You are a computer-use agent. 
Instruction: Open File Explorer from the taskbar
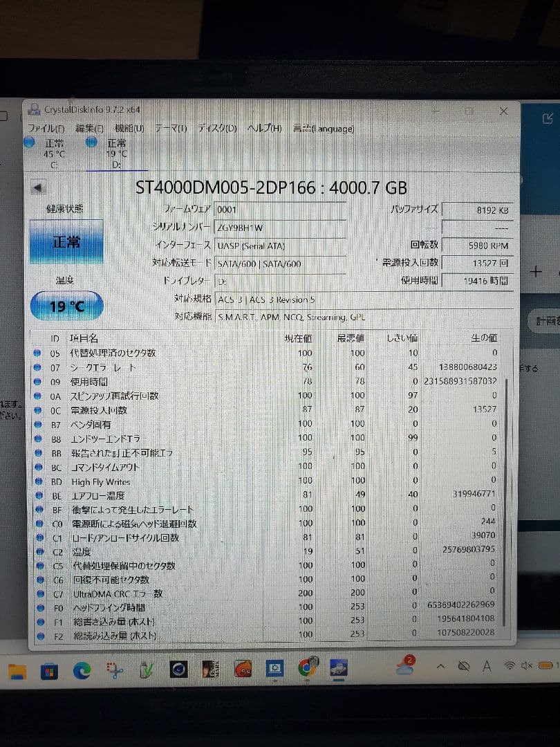17,672
